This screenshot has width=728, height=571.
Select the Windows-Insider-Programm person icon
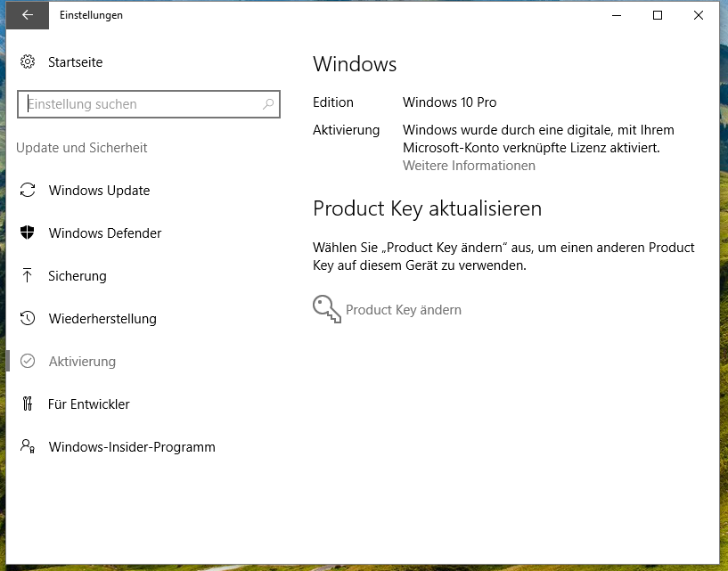(28, 446)
